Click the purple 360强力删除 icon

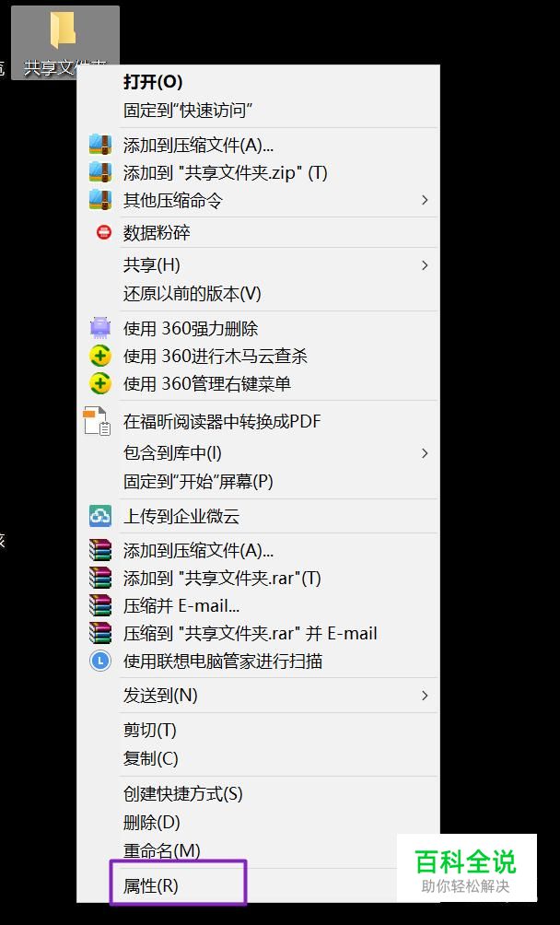click(100, 328)
